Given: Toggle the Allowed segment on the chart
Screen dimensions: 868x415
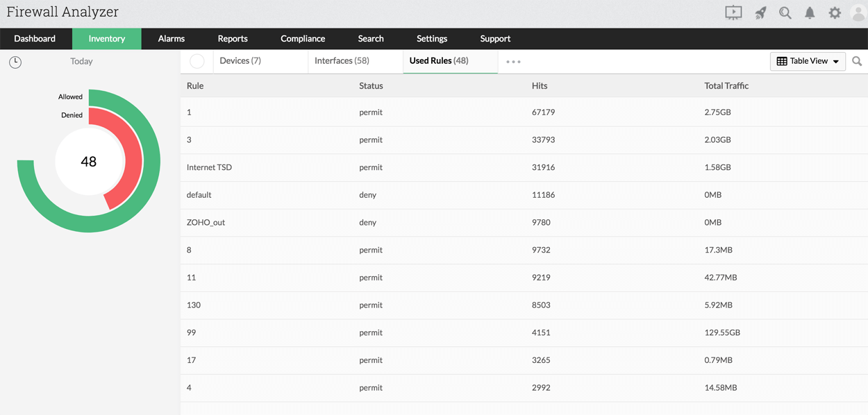Looking at the screenshot, I should tap(70, 96).
